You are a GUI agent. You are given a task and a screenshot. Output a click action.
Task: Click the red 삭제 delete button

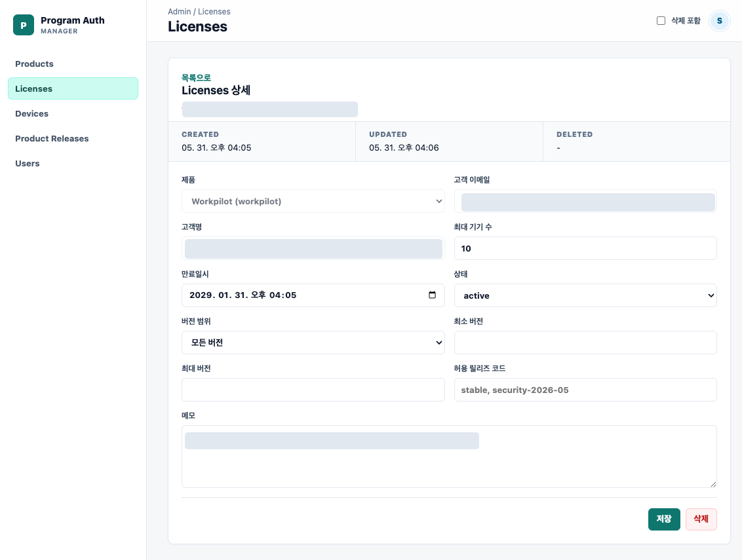pos(701,519)
